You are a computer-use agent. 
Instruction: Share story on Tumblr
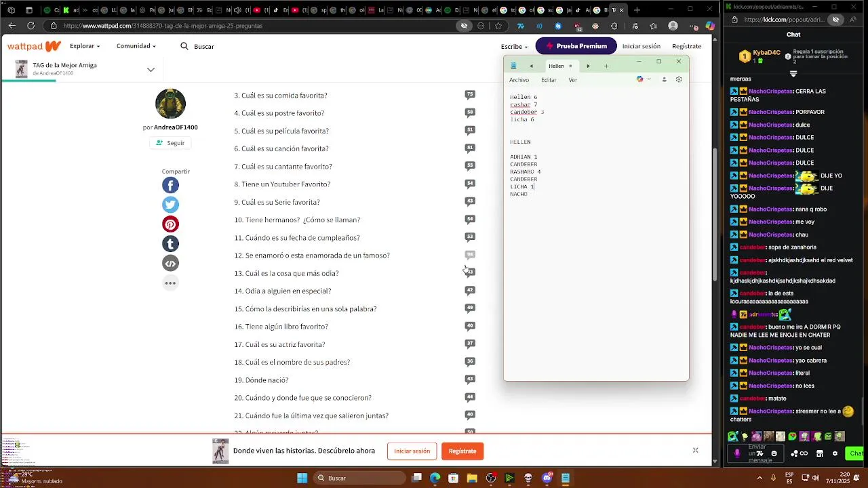click(x=170, y=244)
